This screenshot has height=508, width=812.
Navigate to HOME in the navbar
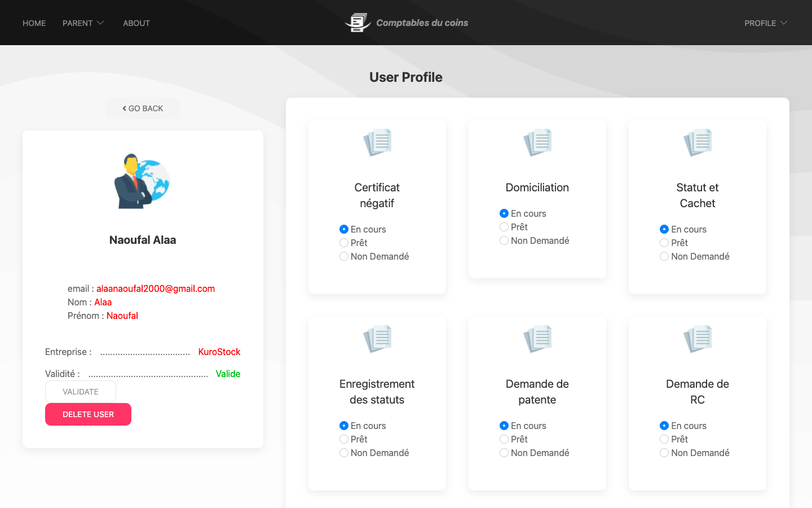click(x=34, y=23)
